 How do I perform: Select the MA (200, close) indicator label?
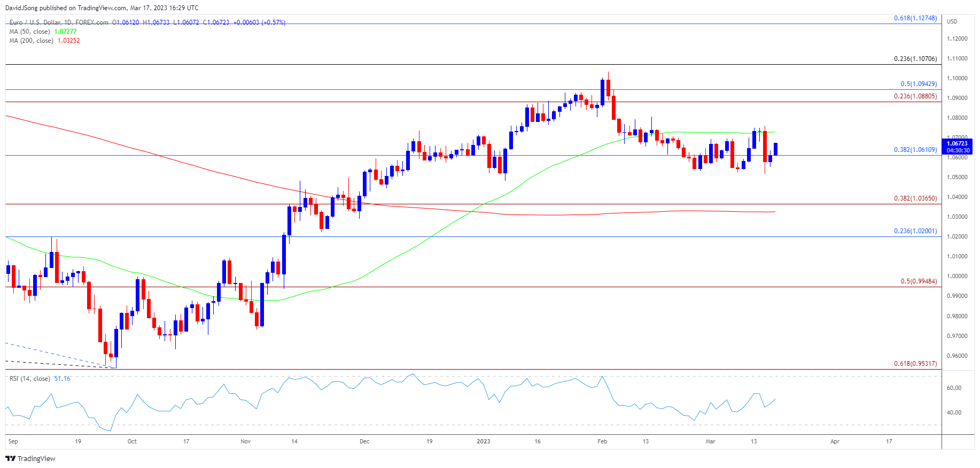point(32,41)
